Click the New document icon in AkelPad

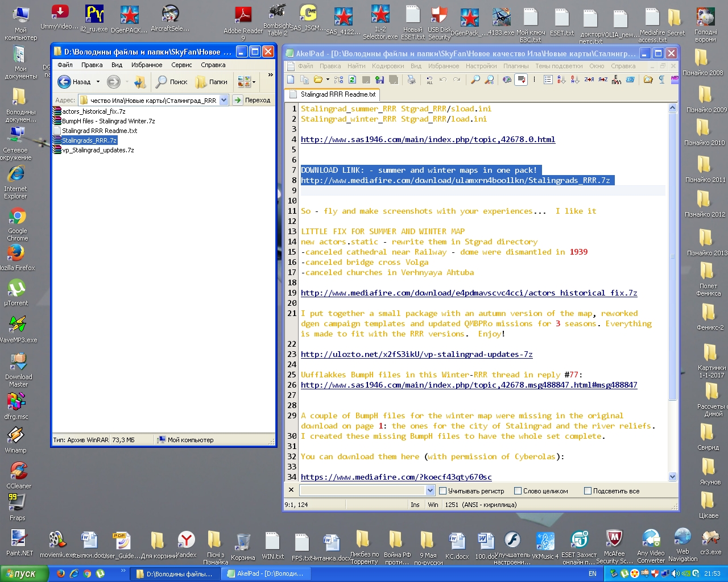coord(291,80)
